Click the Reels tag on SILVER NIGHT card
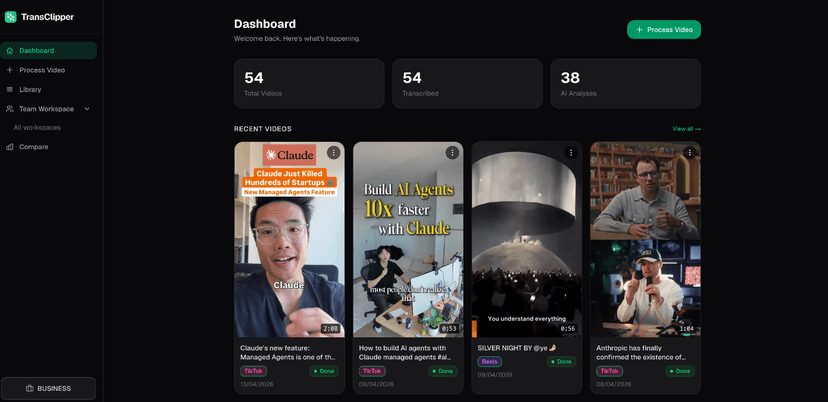The image size is (828, 402). click(490, 362)
